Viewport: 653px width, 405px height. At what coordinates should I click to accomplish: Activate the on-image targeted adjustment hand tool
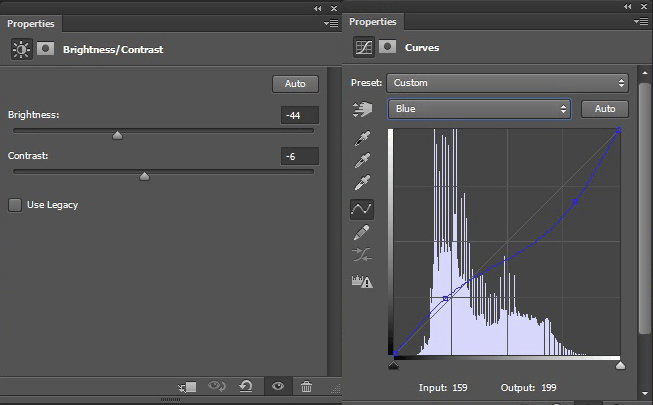pyautogui.click(x=362, y=109)
